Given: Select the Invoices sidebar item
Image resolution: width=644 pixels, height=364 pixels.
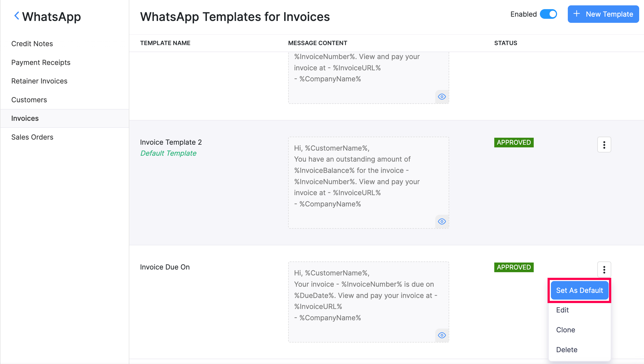Looking at the screenshot, I should (x=25, y=118).
